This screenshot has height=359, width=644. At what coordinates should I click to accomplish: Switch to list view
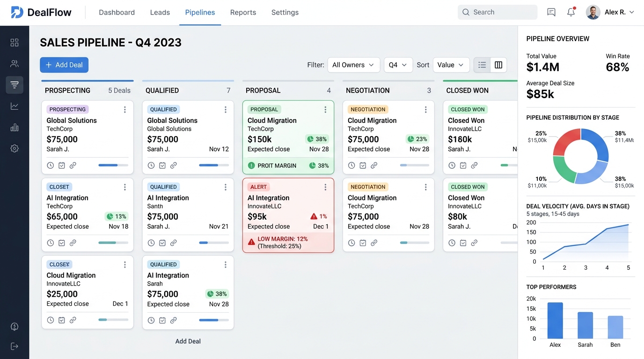coord(482,65)
